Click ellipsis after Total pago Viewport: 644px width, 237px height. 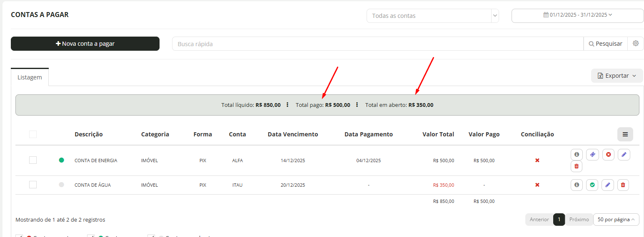point(357,105)
